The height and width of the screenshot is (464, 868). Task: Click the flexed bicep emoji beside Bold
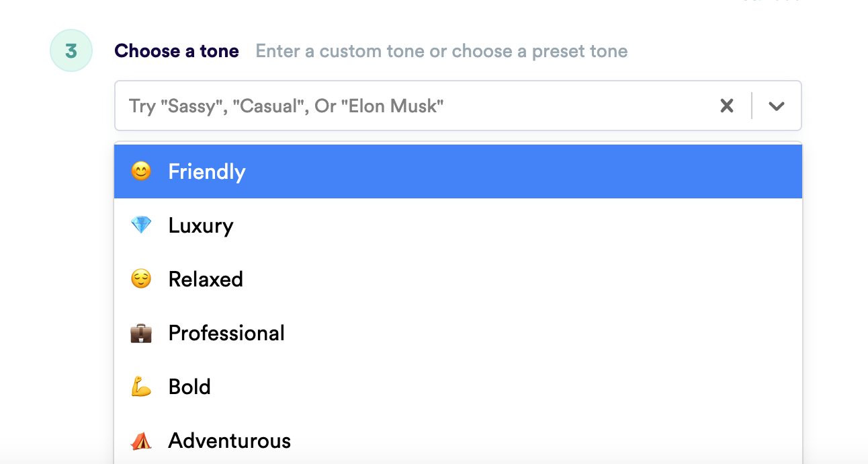tap(141, 387)
